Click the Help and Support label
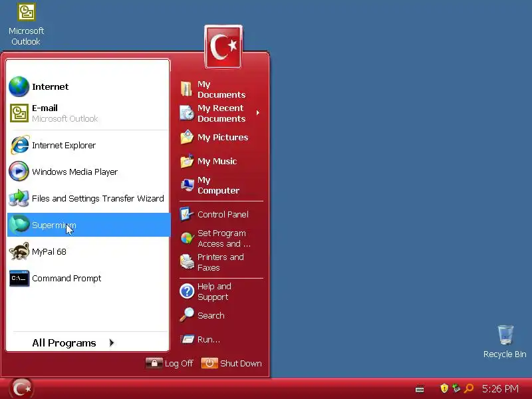The height and width of the screenshot is (399, 532). (x=214, y=291)
